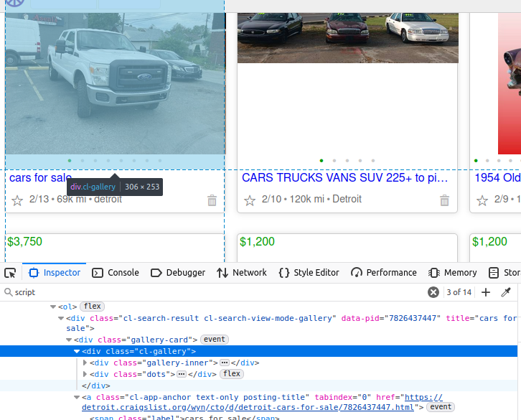Image resolution: width=521 pixels, height=420 pixels.
Task: Open the Inspector tab
Action: (55, 273)
